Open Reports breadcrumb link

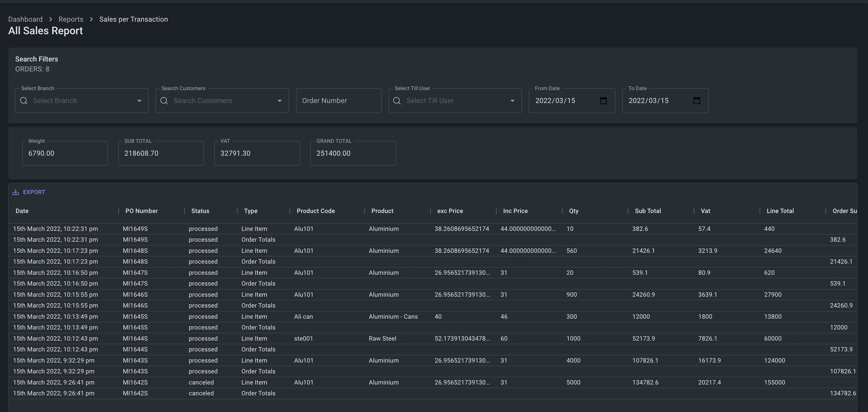click(x=71, y=20)
